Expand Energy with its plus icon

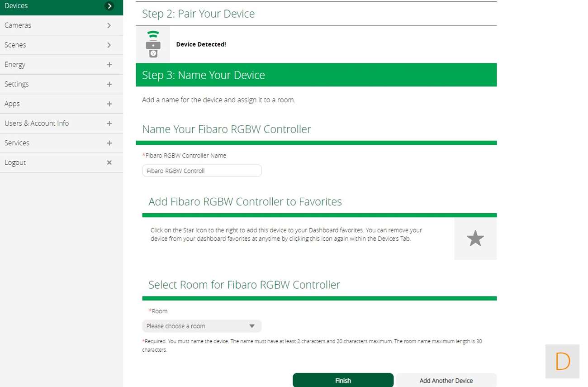click(109, 65)
